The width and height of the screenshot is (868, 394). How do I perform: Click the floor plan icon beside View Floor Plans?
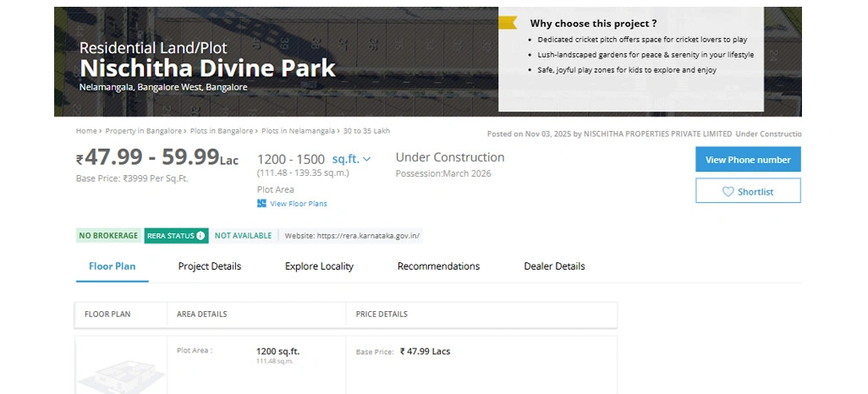click(x=261, y=204)
